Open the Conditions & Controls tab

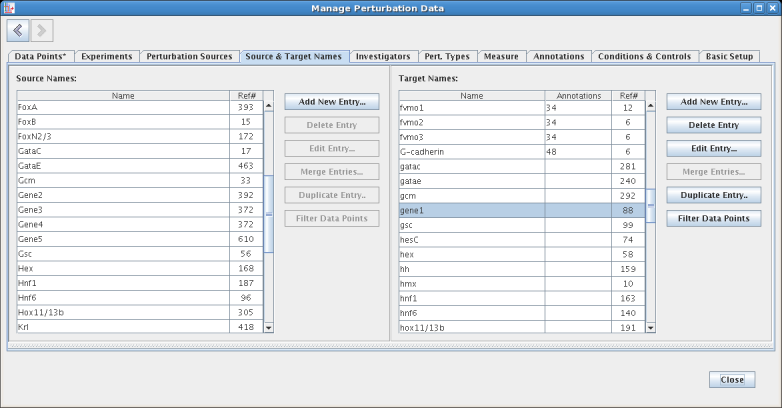pos(644,57)
